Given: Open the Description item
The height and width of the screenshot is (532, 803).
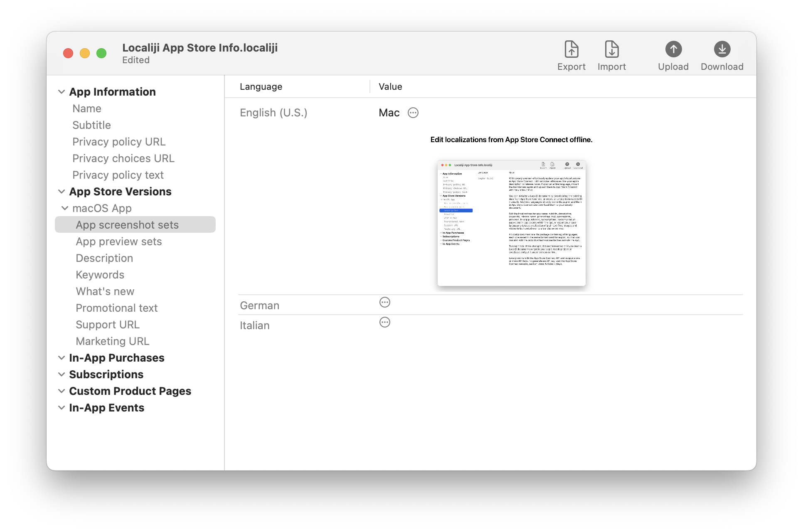Looking at the screenshot, I should click(x=104, y=258).
